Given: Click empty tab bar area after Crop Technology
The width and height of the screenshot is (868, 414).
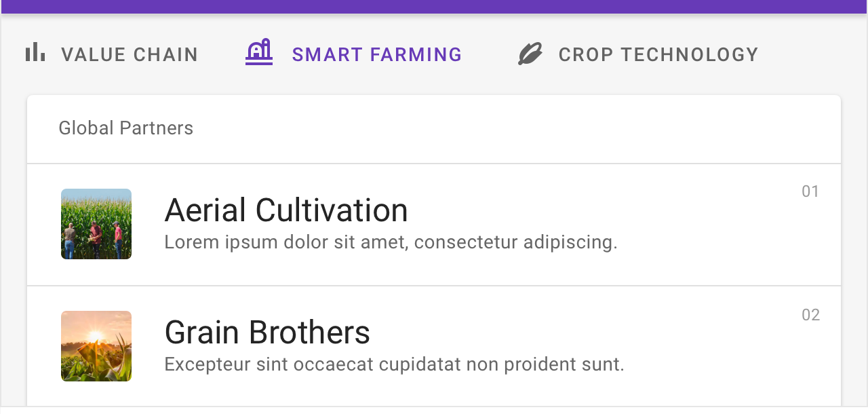Looking at the screenshot, I should [x=814, y=54].
